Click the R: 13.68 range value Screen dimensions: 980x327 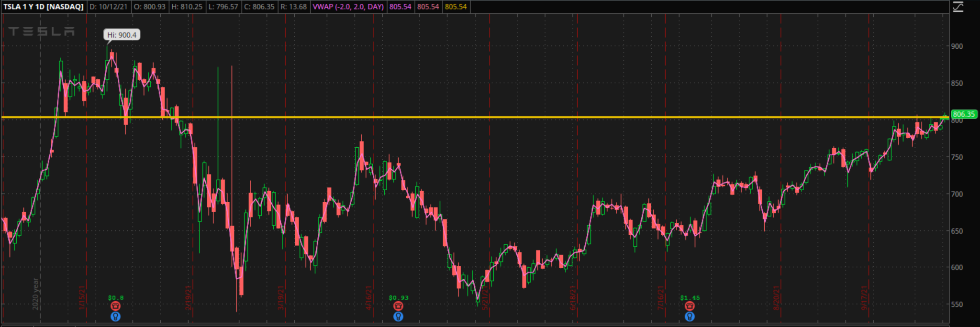point(294,7)
